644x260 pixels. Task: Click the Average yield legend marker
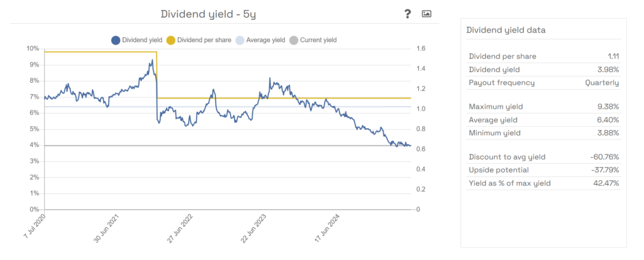240,40
